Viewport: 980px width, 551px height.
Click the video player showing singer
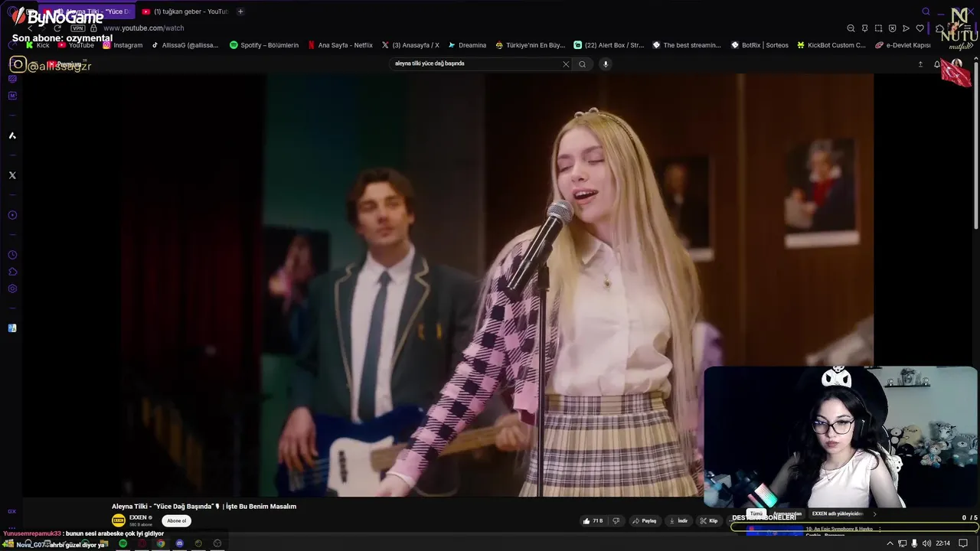pos(447,285)
